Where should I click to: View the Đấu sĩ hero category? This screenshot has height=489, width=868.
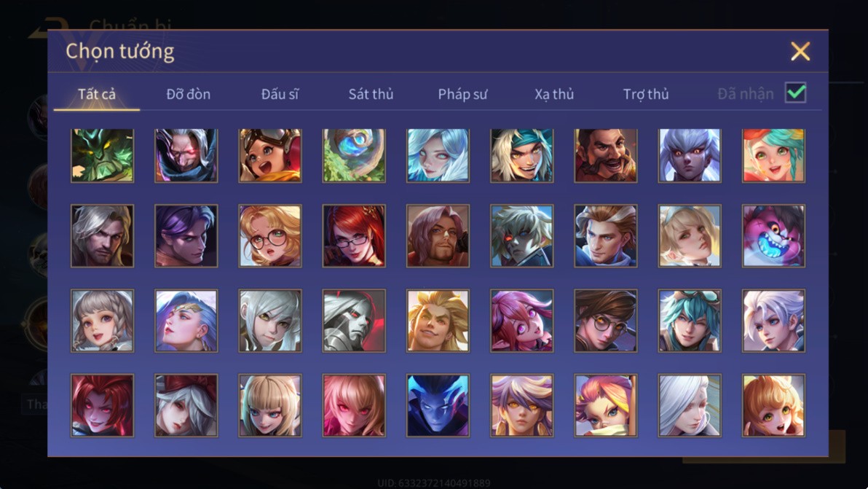pyautogui.click(x=280, y=94)
